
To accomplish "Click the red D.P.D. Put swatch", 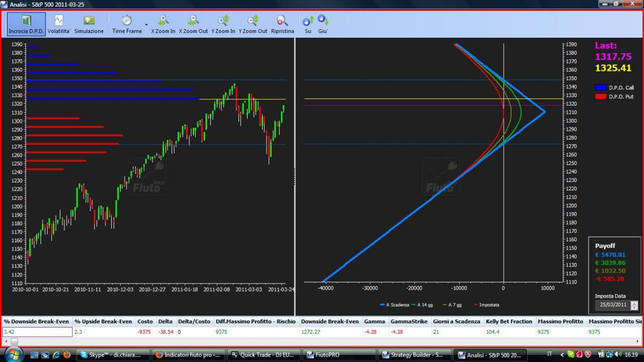I will [x=601, y=97].
